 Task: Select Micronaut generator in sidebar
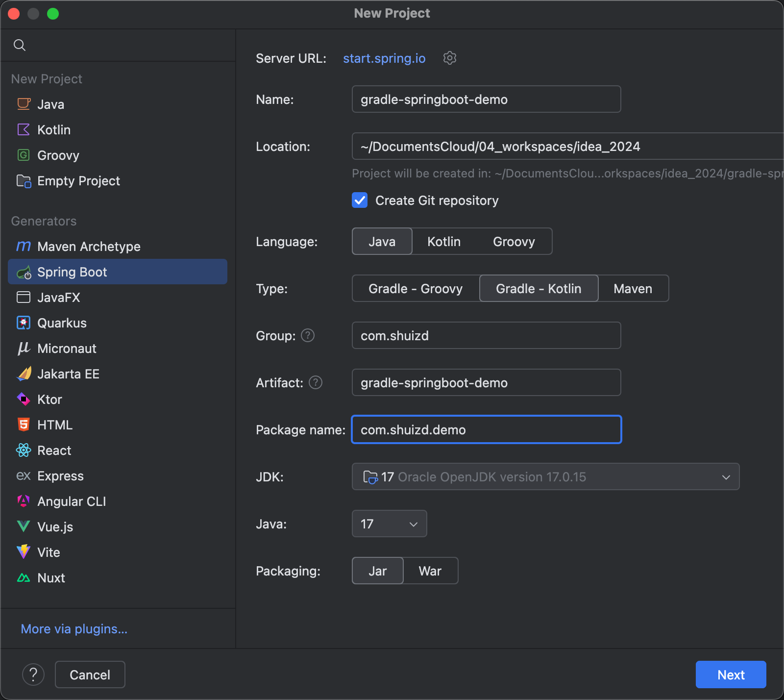coord(118,348)
